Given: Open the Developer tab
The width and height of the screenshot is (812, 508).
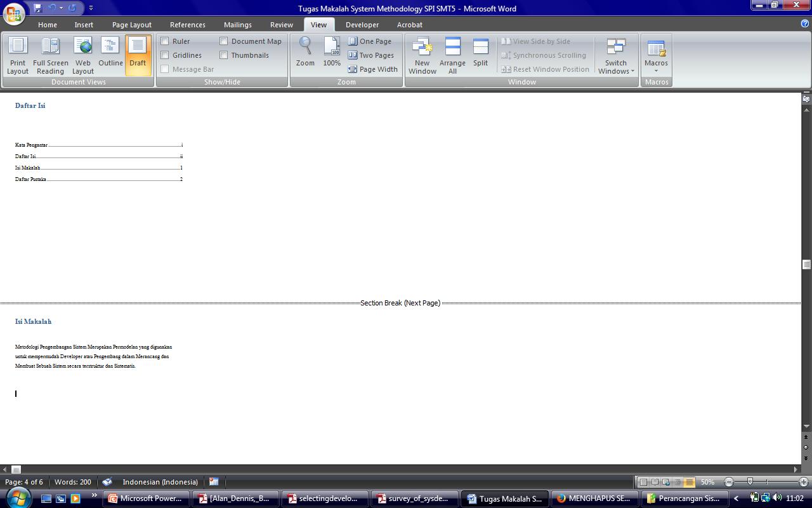Looking at the screenshot, I should click(x=362, y=25).
